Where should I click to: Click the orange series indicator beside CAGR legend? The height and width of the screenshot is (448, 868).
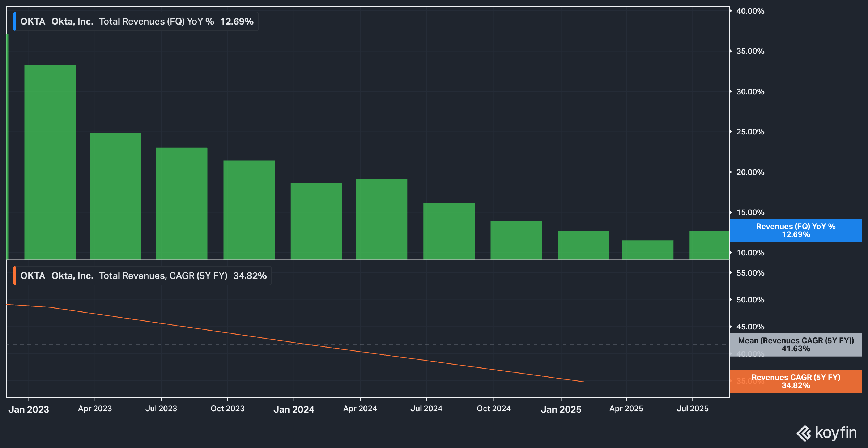pos(14,276)
